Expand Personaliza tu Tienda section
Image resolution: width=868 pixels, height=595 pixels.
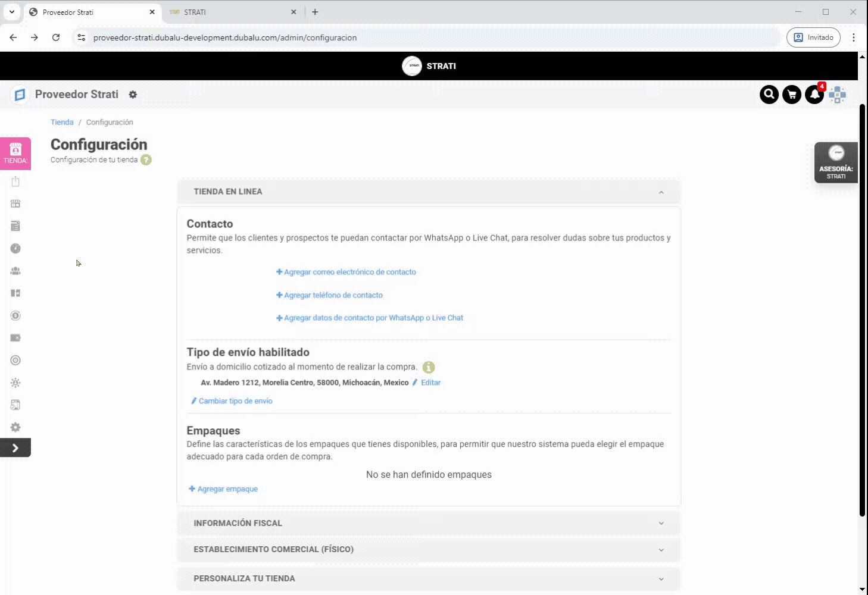(x=661, y=578)
